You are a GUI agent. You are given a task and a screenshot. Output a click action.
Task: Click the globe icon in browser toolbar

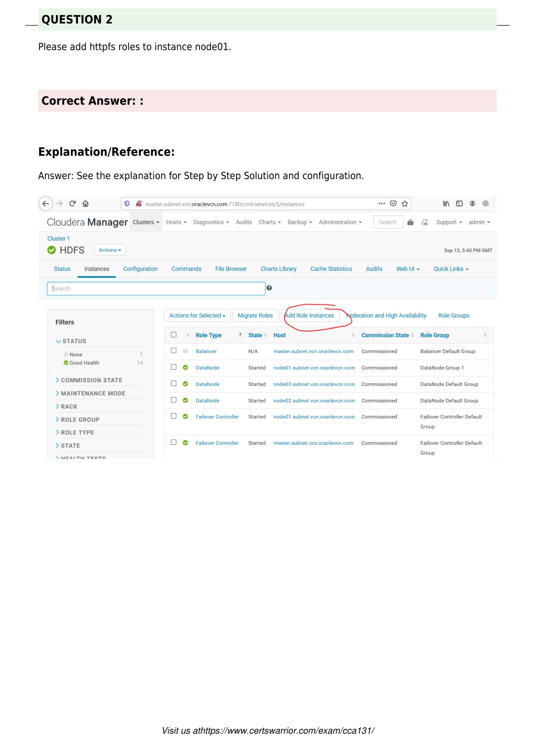click(x=485, y=204)
